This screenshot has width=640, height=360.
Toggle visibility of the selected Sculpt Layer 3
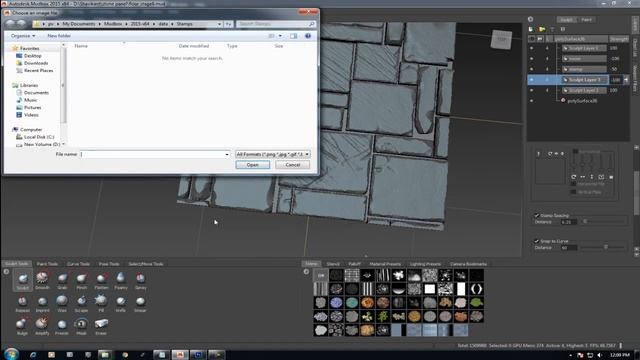(x=531, y=80)
